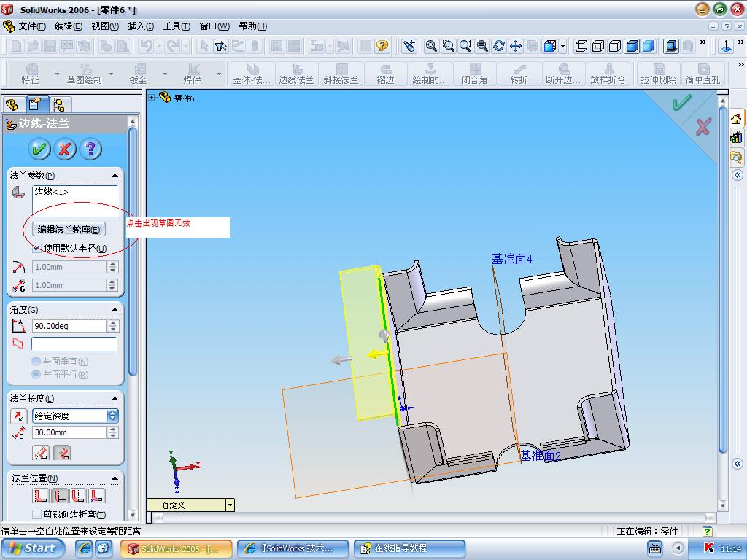Screen dimensions: 747x560
Task: Open the 工具 menu
Action: coord(177,26)
